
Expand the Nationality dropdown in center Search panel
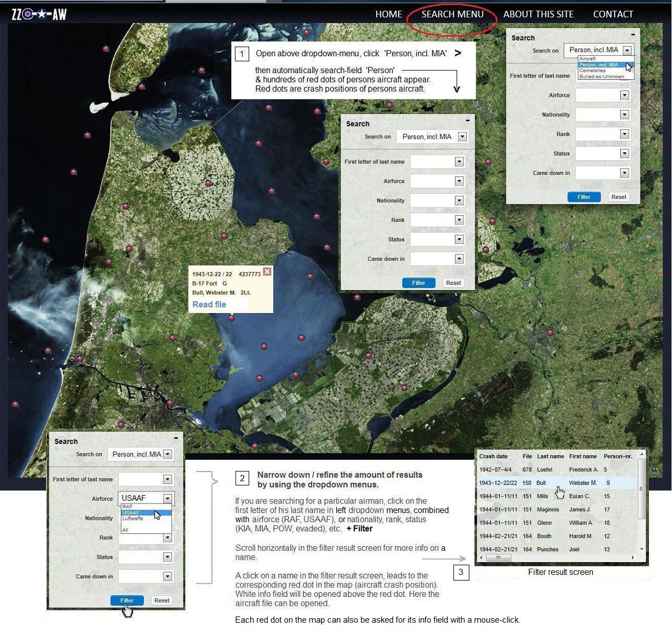coord(459,201)
